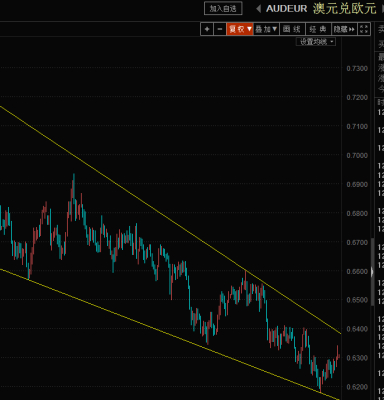Click the 0.6500 price axis label
The width and height of the screenshot is (384, 400).
click(357, 300)
